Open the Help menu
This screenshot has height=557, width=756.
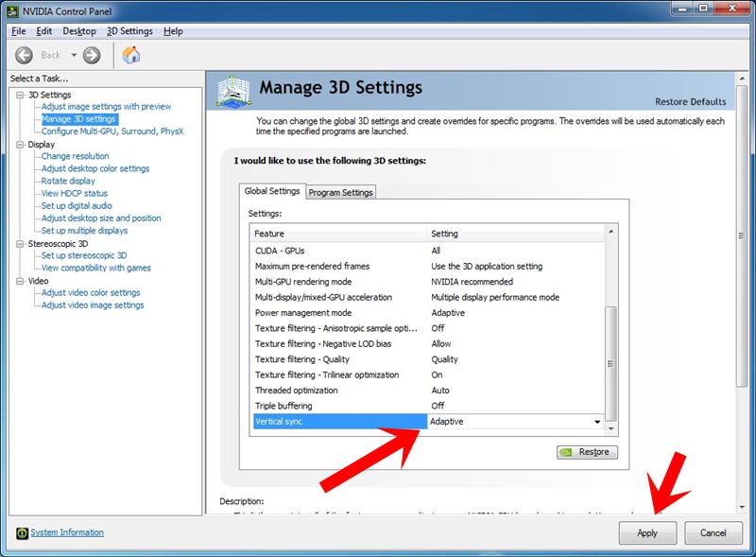point(173,31)
